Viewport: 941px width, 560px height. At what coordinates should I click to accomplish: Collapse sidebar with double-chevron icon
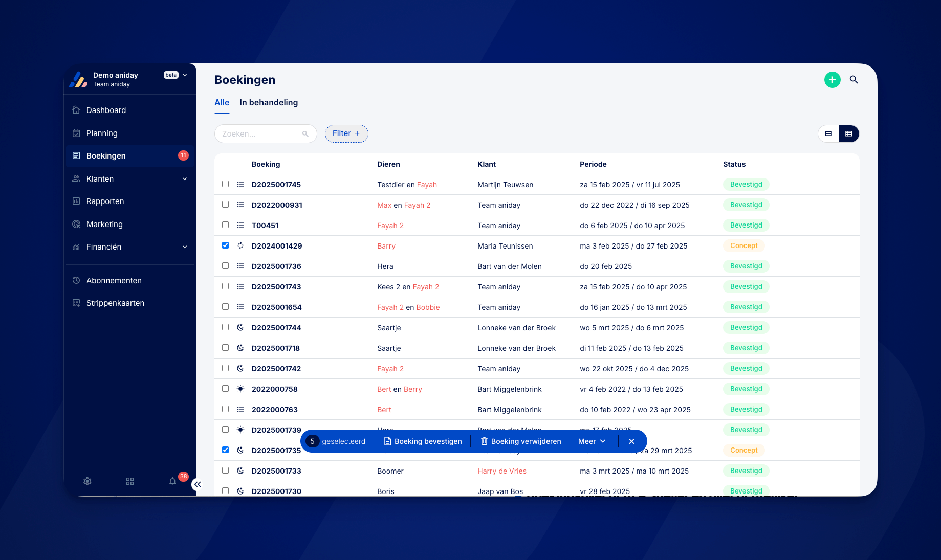[198, 484]
